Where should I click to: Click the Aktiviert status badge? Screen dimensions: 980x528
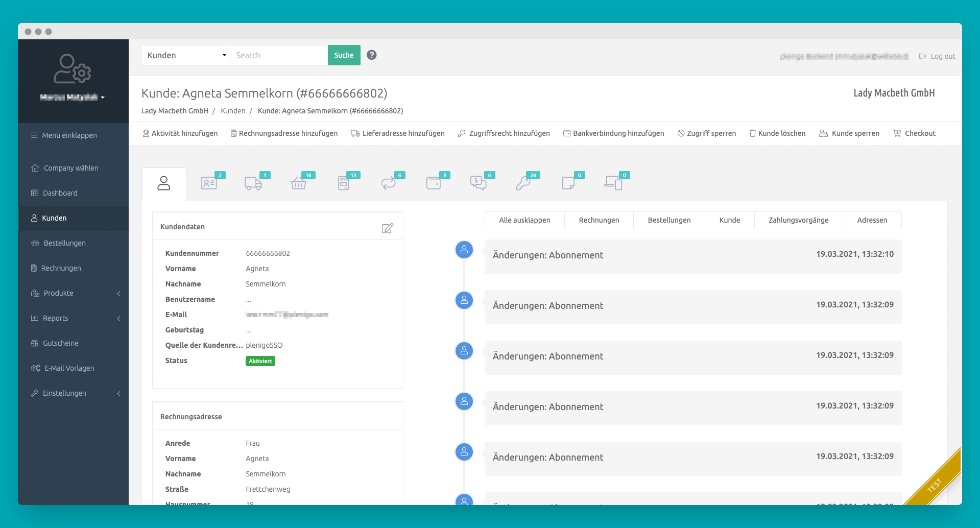tap(260, 361)
